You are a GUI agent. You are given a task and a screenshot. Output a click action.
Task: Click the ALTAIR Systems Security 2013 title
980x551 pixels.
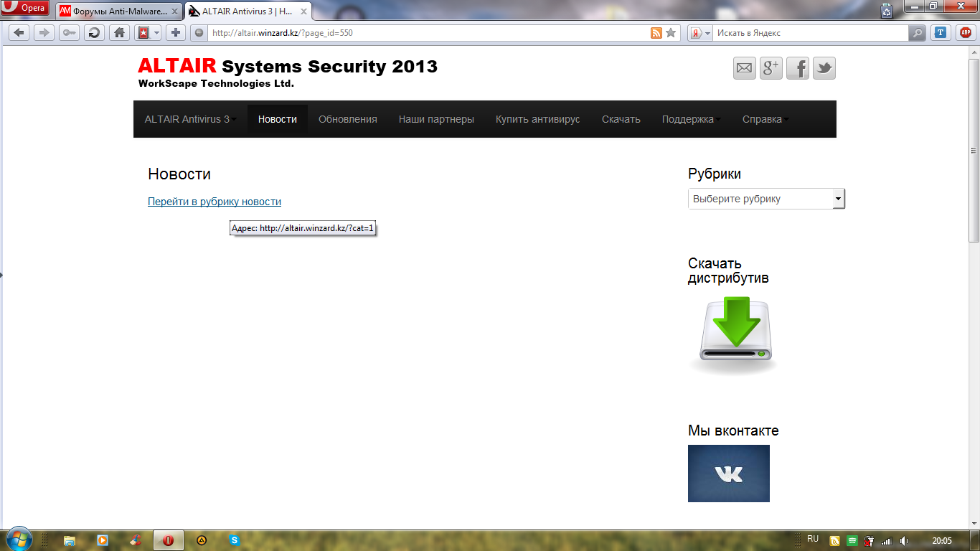288,66
